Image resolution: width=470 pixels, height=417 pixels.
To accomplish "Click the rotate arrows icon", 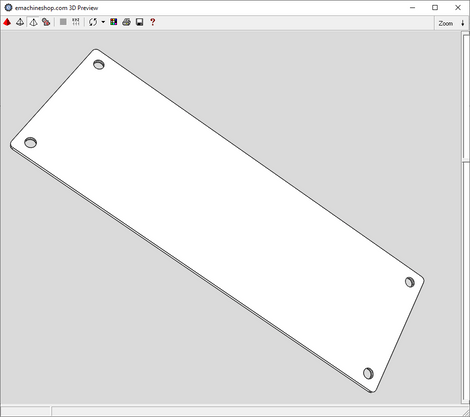I will click(x=93, y=22).
